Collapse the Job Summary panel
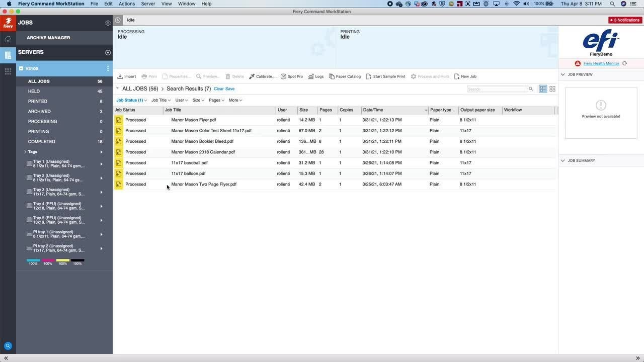The height and width of the screenshot is (362, 644). point(563,161)
